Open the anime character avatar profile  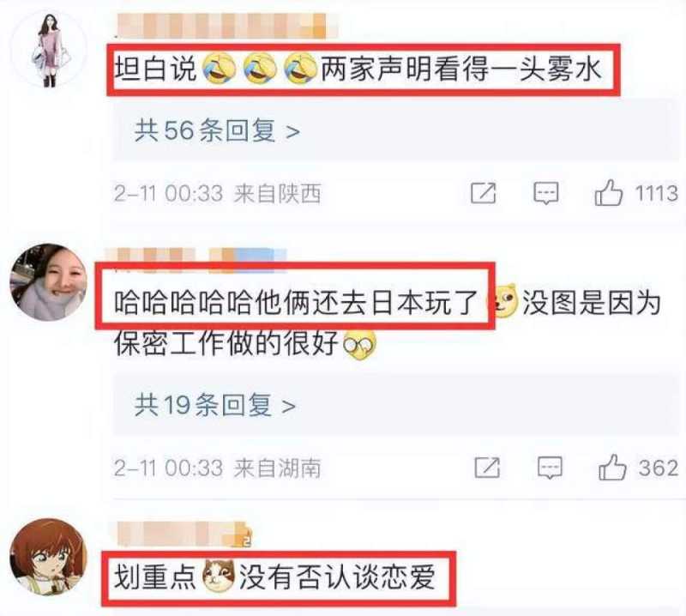point(49,557)
